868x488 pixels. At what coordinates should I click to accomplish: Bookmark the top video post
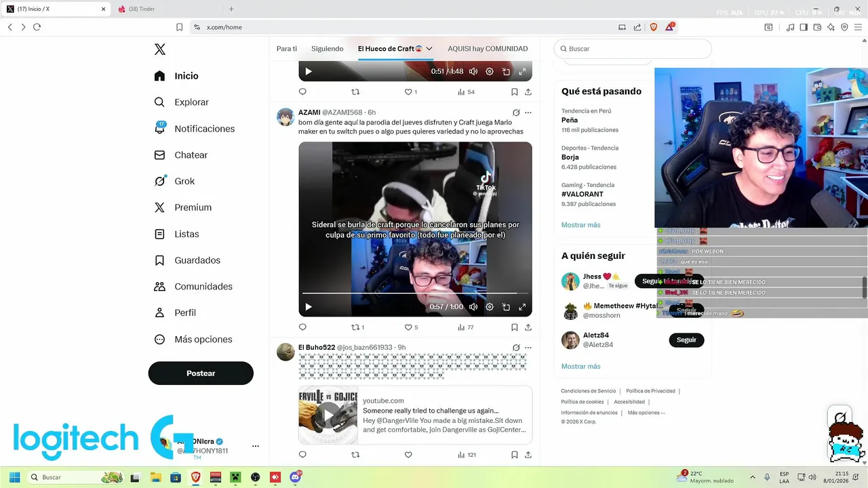pos(515,92)
